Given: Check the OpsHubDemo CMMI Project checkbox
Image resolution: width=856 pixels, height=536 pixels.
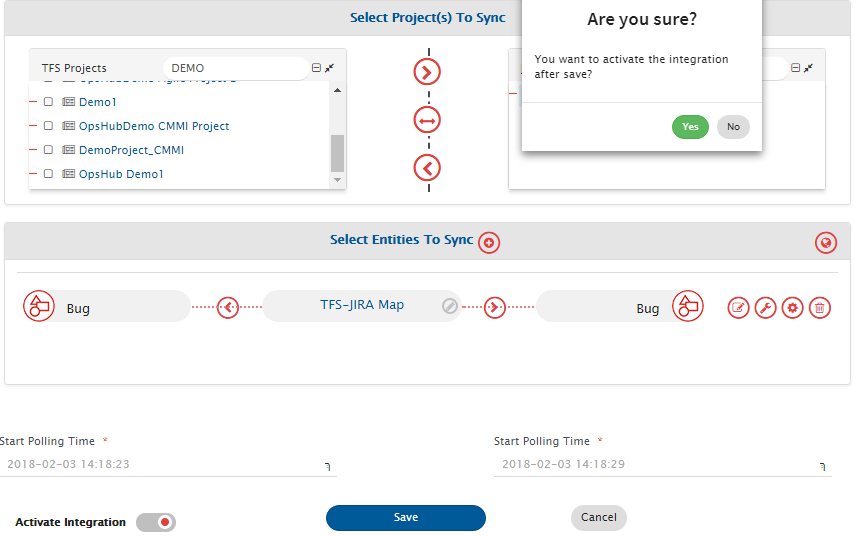Looking at the screenshot, I should 48,126.
